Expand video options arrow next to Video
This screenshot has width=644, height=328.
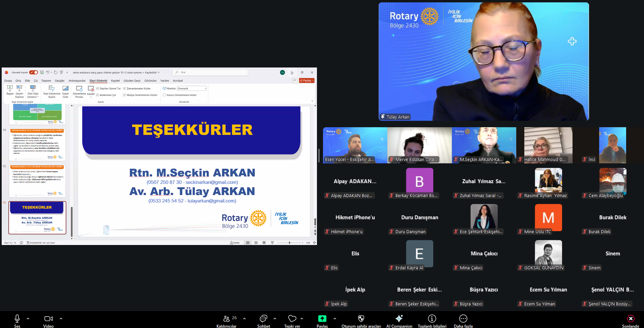click(61, 318)
